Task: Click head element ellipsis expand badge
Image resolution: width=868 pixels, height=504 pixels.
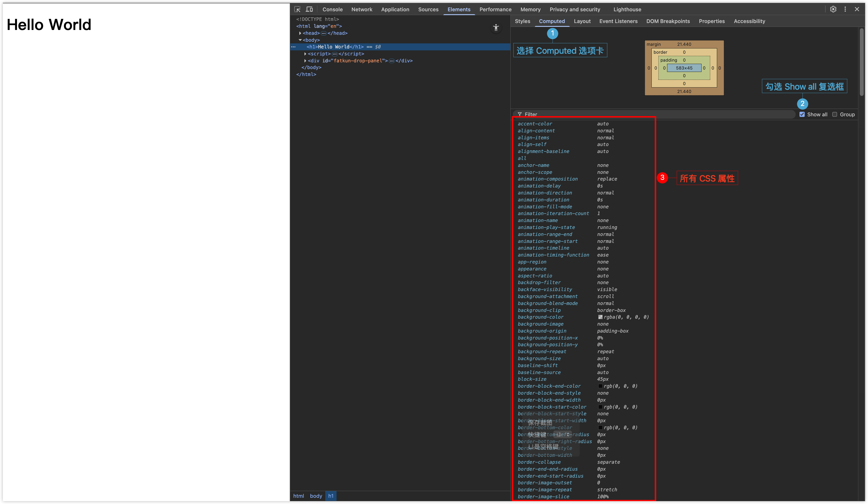Action: click(x=323, y=33)
